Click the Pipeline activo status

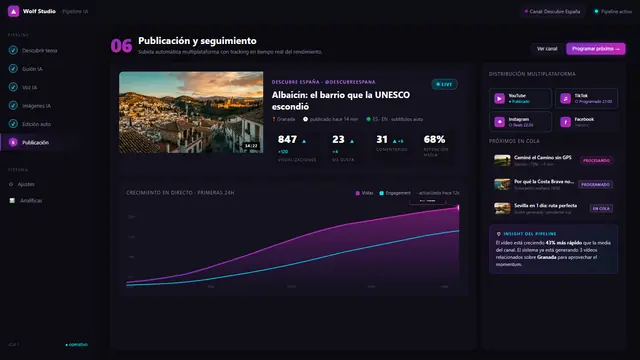pos(613,11)
